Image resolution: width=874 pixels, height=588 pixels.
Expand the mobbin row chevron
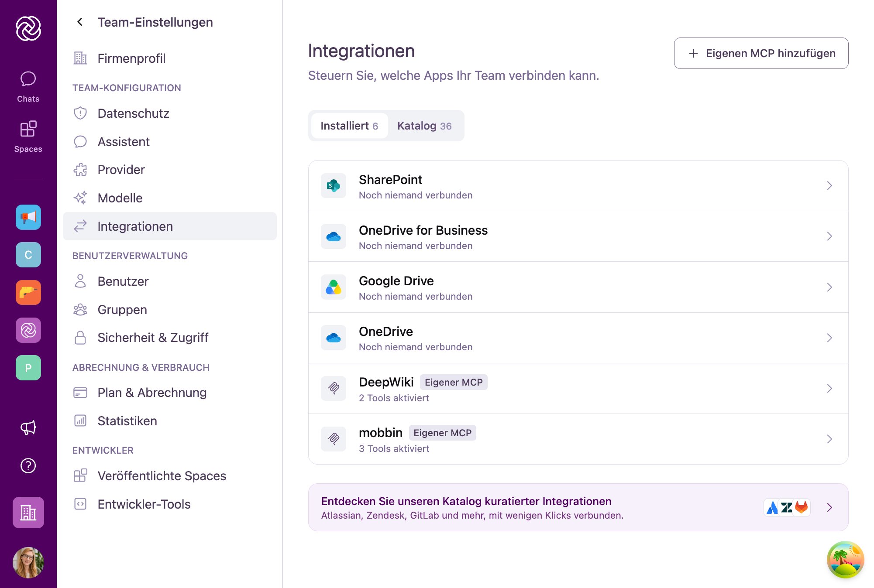tap(829, 439)
